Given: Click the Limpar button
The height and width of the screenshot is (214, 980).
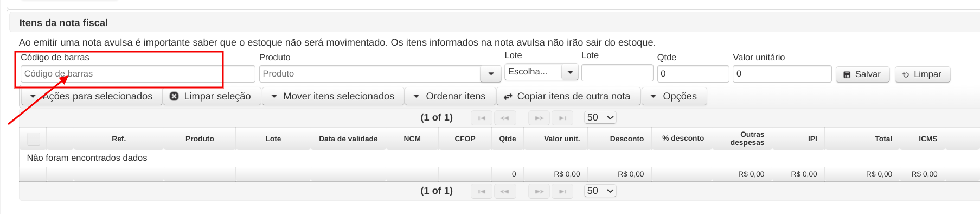Looking at the screenshot, I should click(x=923, y=74).
